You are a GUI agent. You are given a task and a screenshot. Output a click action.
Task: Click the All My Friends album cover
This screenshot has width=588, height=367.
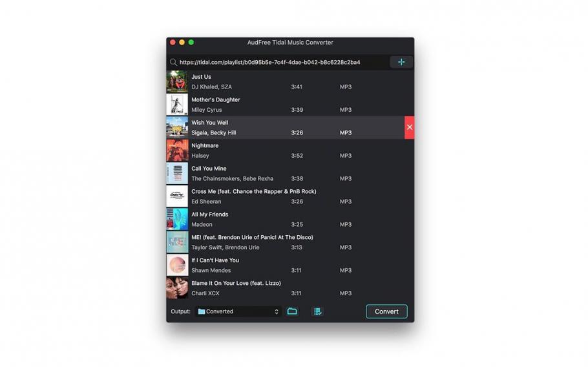pyautogui.click(x=177, y=219)
